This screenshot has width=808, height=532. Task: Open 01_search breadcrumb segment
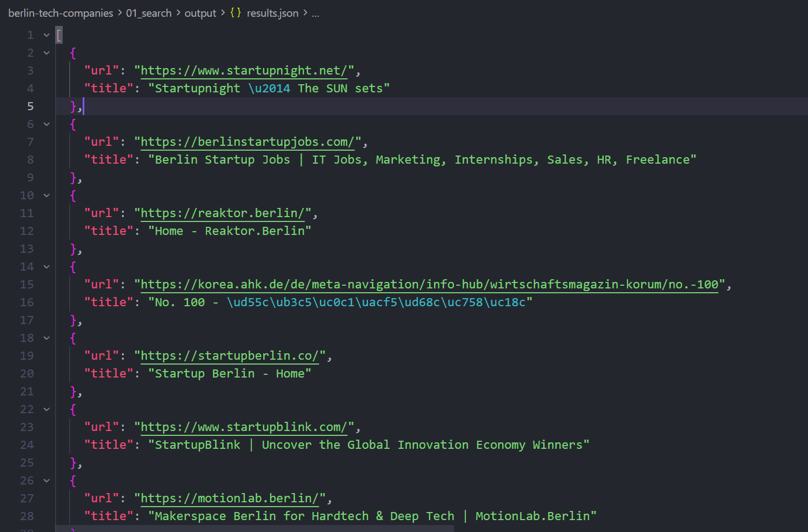(x=149, y=13)
